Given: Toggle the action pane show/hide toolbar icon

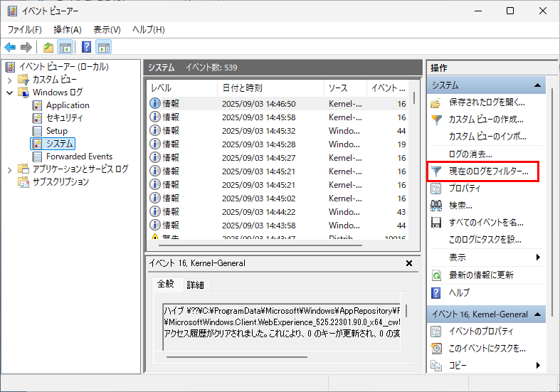Looking at the screenshot, I should [104, 47].
